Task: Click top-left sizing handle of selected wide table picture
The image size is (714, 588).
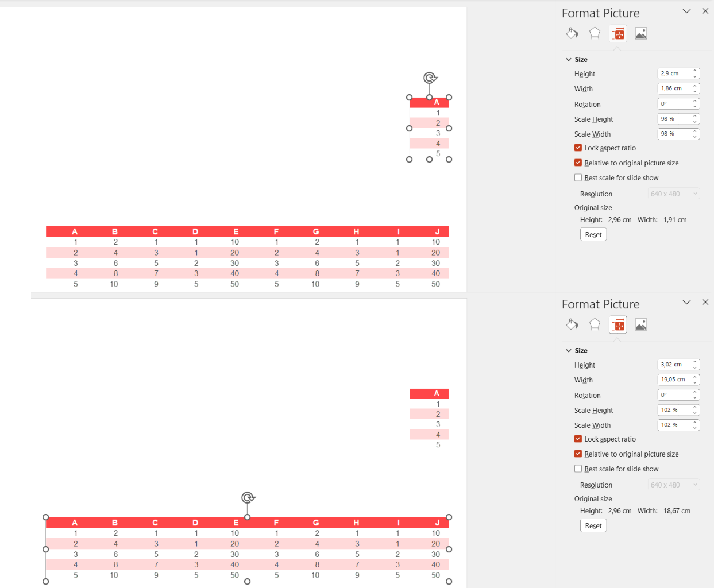Action: (x=46, y=517)
